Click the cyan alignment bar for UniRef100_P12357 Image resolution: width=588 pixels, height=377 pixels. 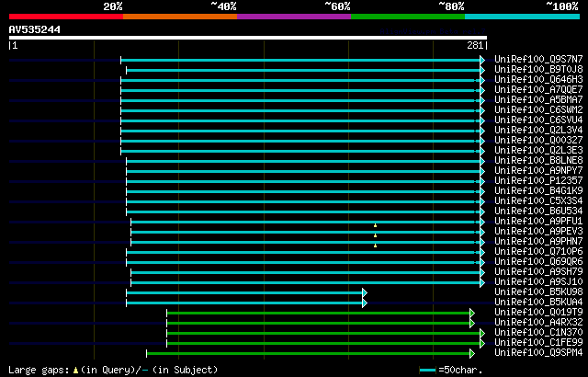(303, 181)
